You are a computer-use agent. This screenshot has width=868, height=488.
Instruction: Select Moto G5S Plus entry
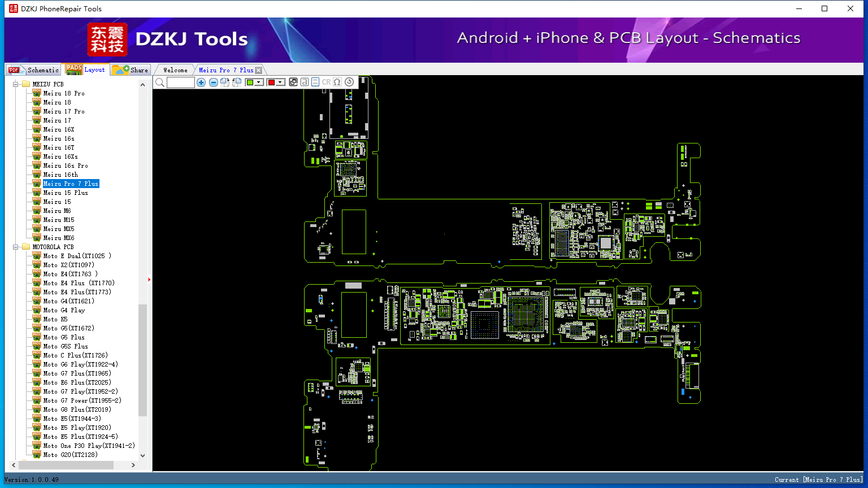pyautogui.click(x=66, y=346)
